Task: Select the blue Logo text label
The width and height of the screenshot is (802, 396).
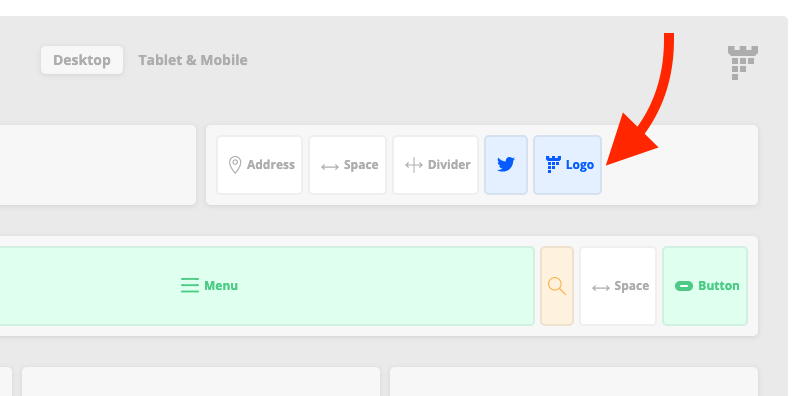Action: pos(580,165)
